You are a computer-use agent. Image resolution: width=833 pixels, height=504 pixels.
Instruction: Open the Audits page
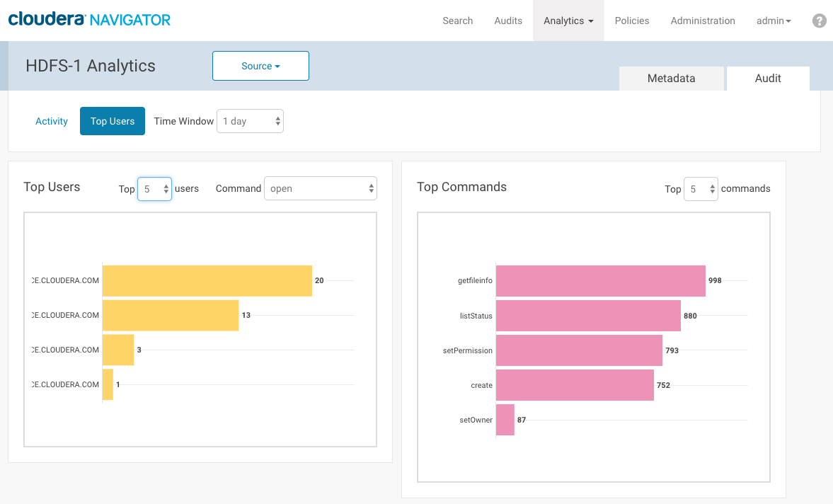coord(508,21)
